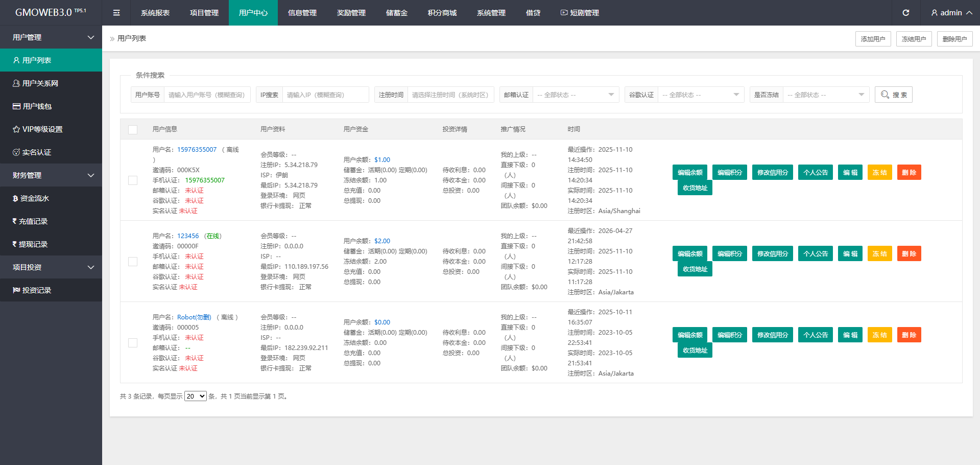Click into the 用户账号 search field
980x465 pixels.
207,95
